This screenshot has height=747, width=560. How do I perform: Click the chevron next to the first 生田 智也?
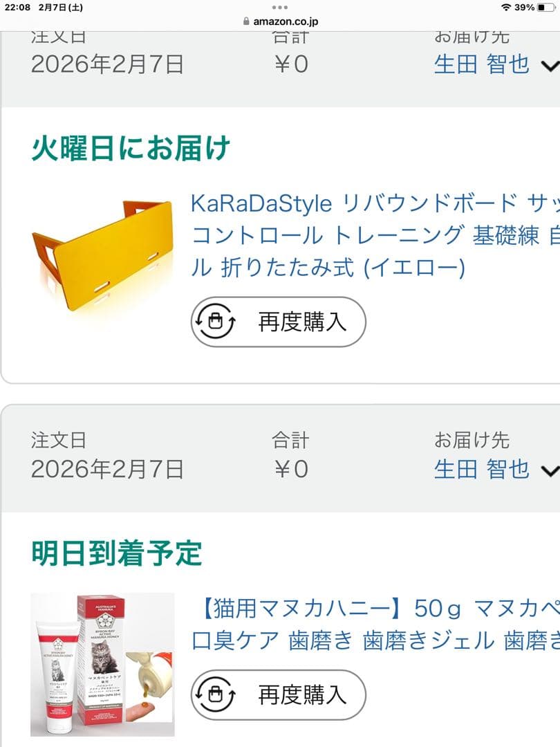tap(550, 66)
